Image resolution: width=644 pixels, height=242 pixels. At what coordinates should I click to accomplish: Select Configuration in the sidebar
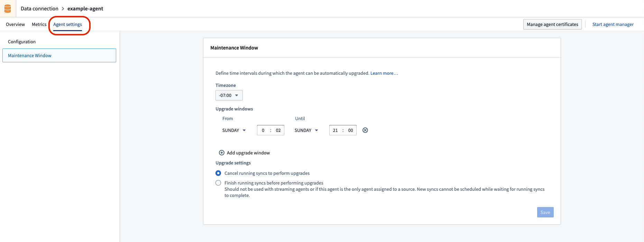point(22,42)
